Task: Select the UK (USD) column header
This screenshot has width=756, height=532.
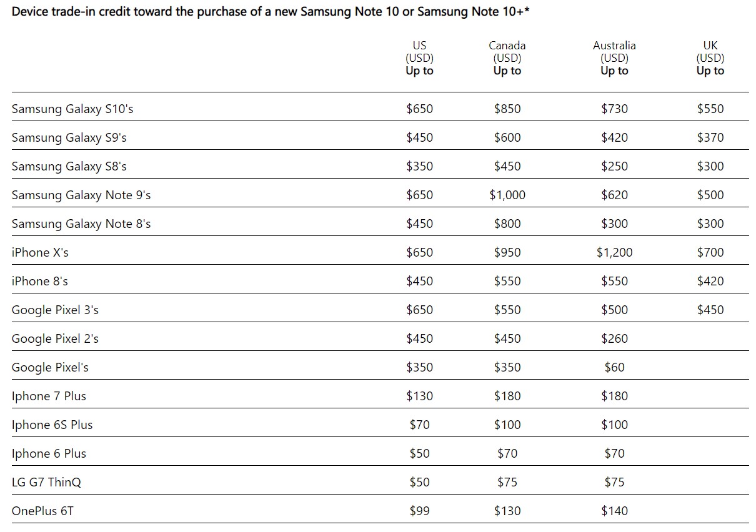Action: click(x=710, y=58)
